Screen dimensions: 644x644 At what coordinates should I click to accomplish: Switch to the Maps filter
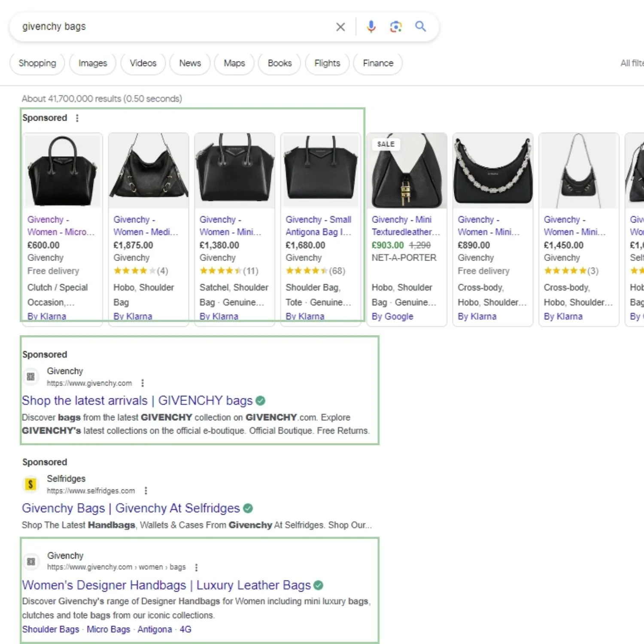pyautogui.click(x=234, y=63)
